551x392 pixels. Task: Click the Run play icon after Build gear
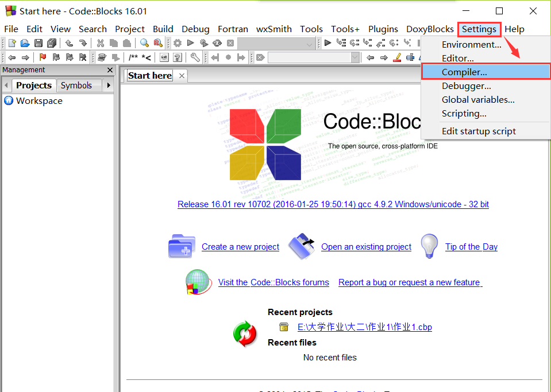point(190,43)
